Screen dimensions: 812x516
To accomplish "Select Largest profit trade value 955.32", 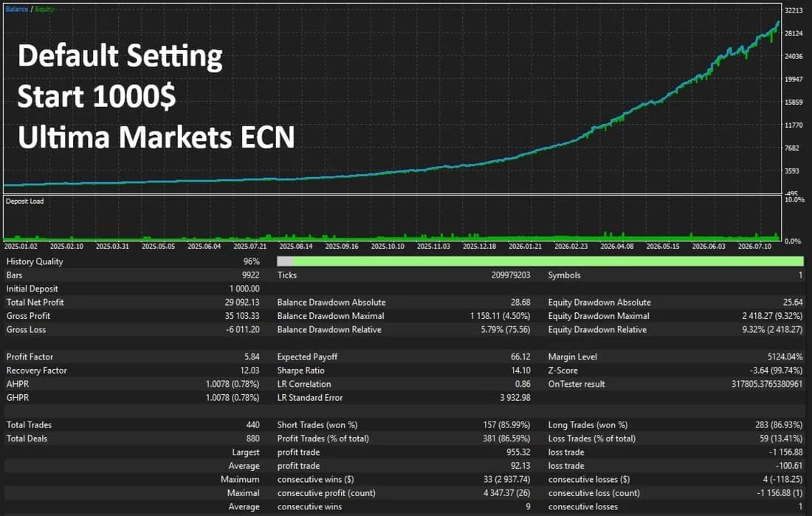I will tap(518, 452).
